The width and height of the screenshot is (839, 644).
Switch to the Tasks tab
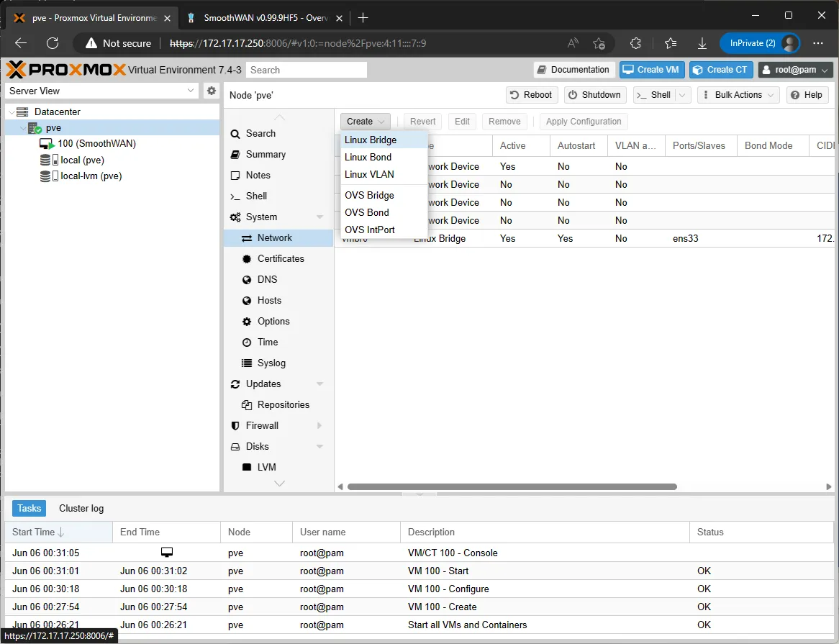point(29,509)
